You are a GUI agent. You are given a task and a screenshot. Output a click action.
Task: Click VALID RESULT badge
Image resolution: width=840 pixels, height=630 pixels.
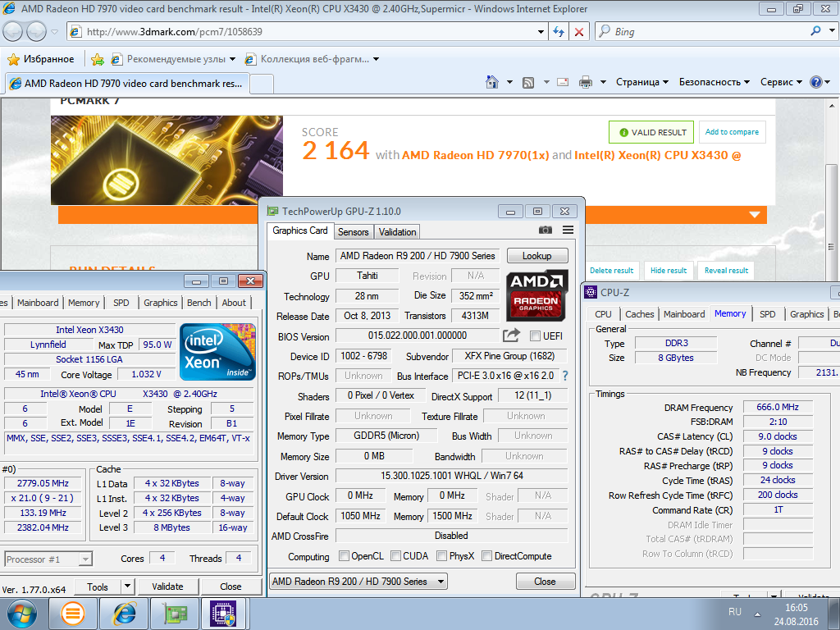point(651,132)
